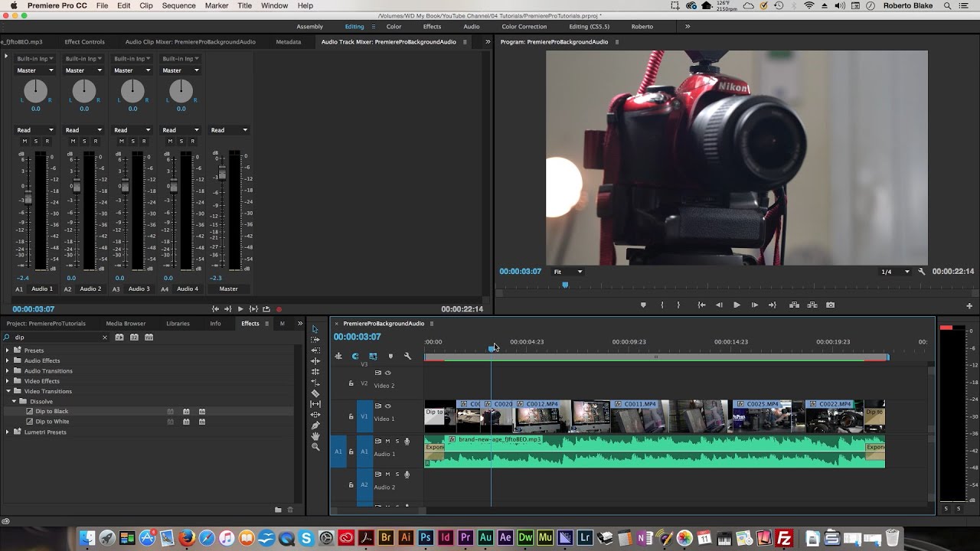Click the Extract button in Program monitor
Viewport: 980px width, 551px height.
coord(812,305)
